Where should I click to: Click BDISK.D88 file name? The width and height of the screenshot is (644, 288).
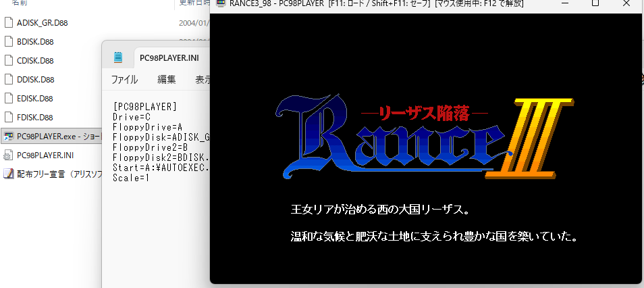(35, 41)
